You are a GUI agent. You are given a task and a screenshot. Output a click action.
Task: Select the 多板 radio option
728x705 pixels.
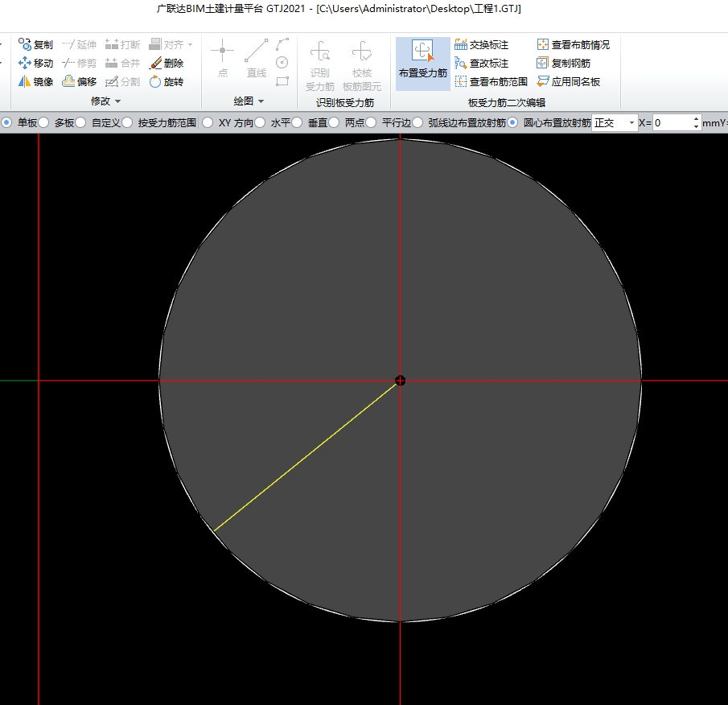[43, 122]
